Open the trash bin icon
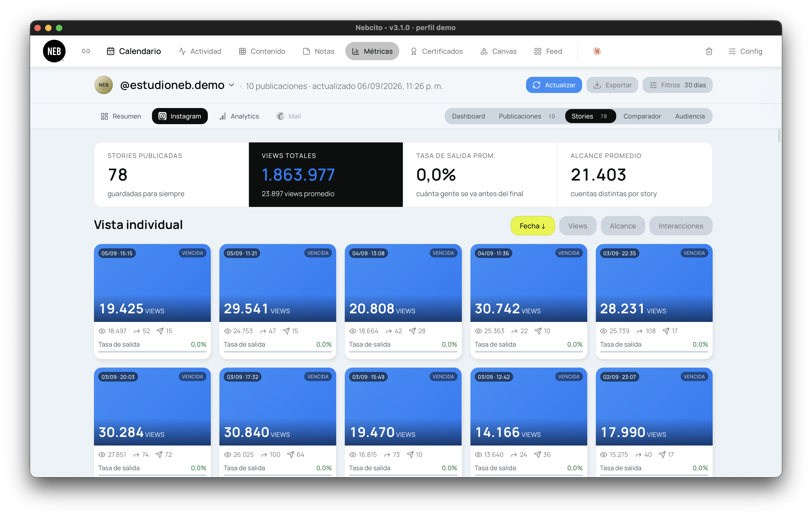812x517 pixels. tap(709, 51)
